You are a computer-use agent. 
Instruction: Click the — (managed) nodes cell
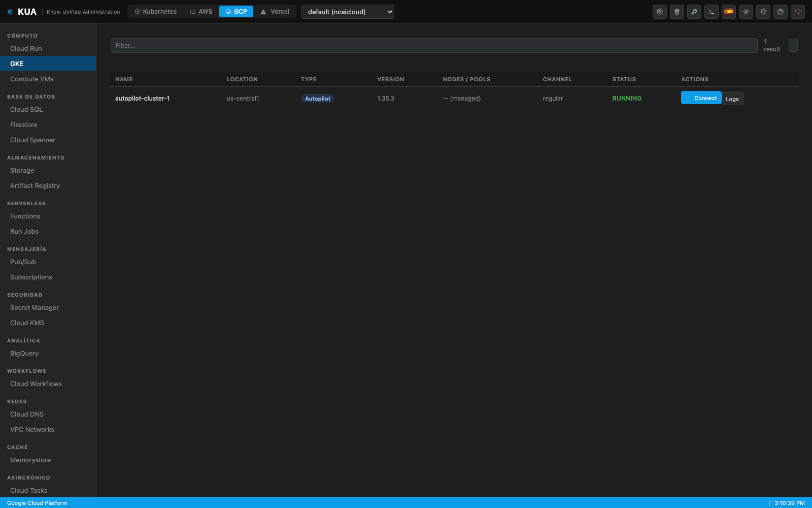(462, 99)
